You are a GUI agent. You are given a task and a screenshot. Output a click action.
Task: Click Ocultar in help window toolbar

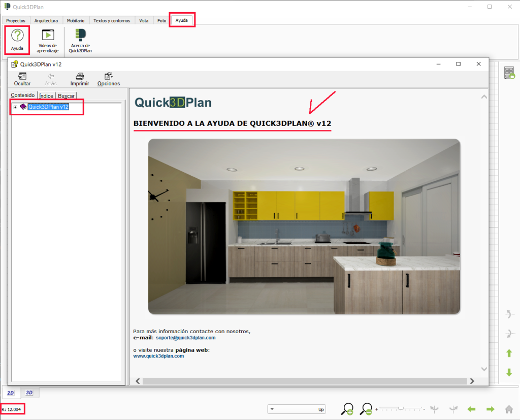point(22,80)
